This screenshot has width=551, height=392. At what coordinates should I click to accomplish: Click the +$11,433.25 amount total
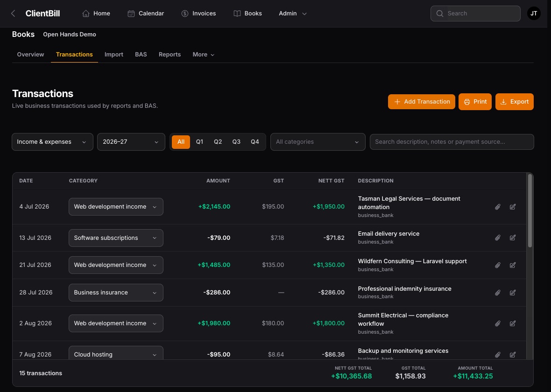[473, 376]
